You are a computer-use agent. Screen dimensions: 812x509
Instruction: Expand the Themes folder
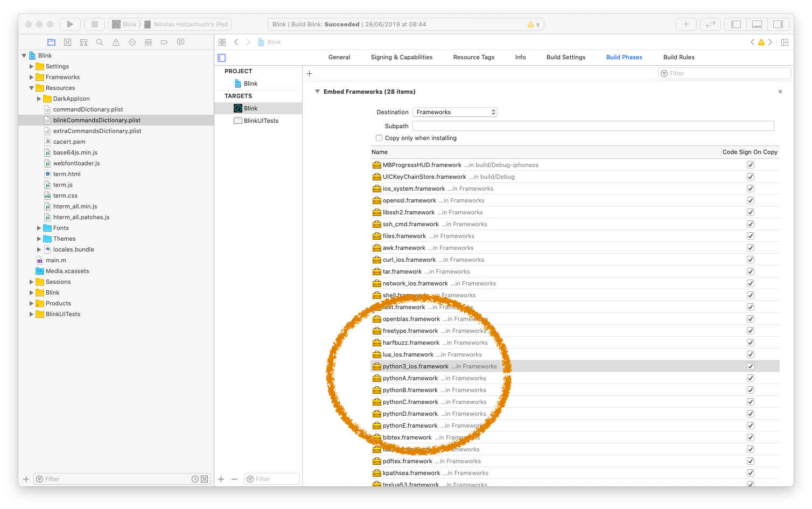click(39, 239)
